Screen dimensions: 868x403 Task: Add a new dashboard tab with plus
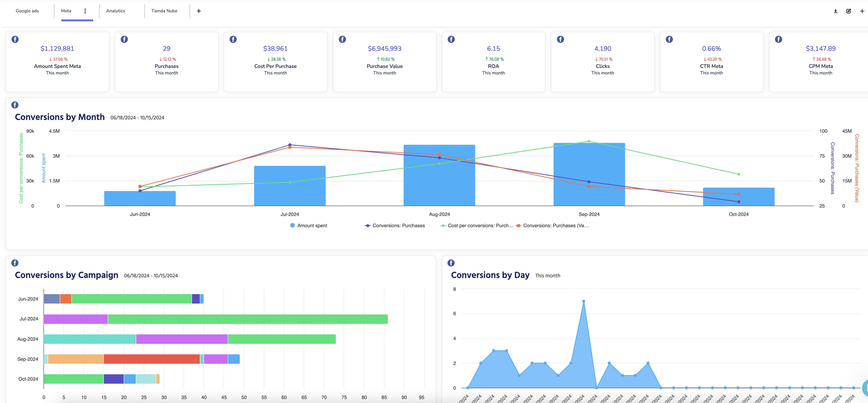pos(199,11)
